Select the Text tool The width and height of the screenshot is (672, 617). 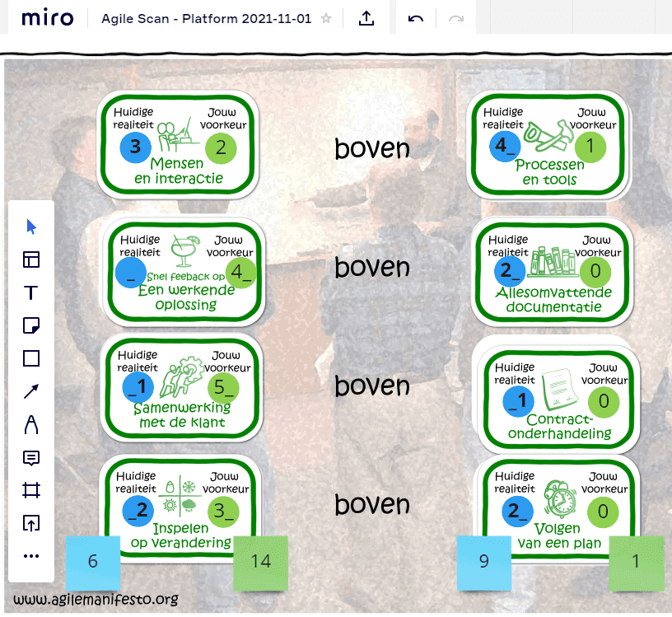[x=30, y=292]
